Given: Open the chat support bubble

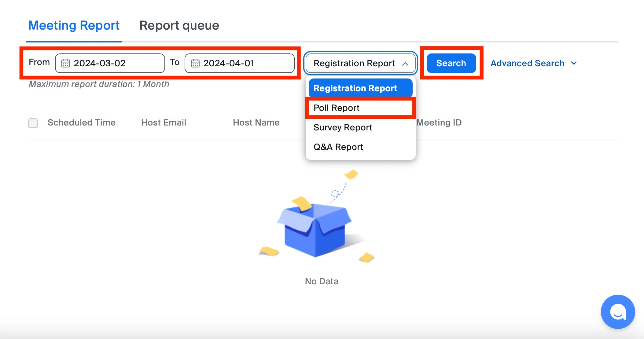Looking at the screenshot, I should coord(618,312).
